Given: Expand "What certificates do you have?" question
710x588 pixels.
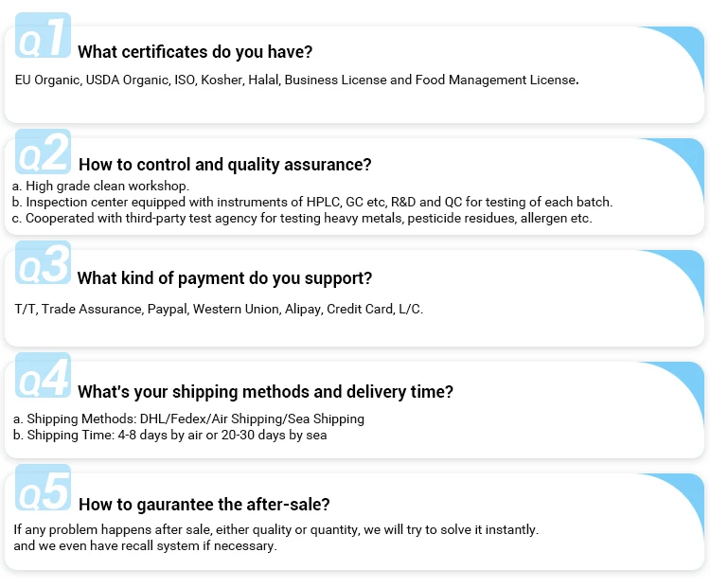Looking at the screenshot, I should (x=195, y=52).
